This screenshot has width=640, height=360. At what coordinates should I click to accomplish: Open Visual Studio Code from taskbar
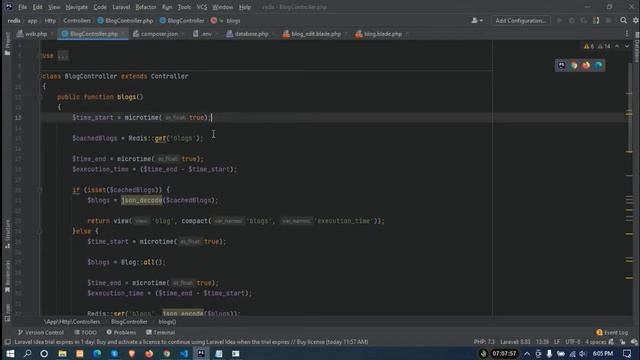[184, 353]
